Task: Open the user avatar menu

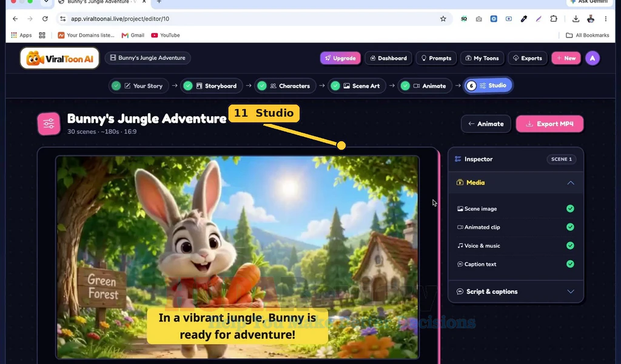Action: point(592,58)
